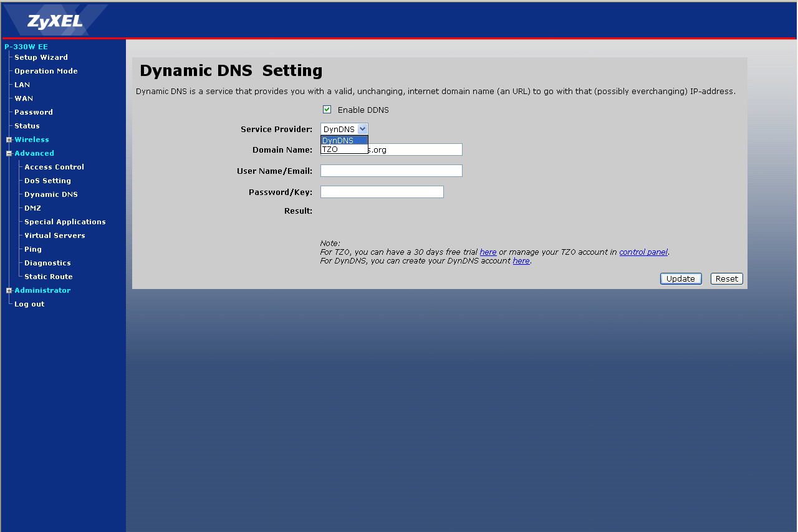The image size is (798, 532).
Task: Click the Reset button
Action: tap(727, 278)
